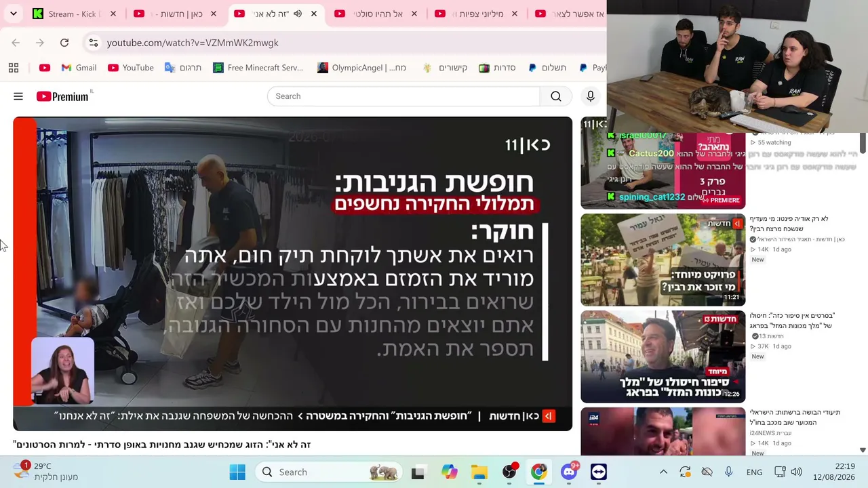
Task: Open OBS Studio from the taskbar
Action: (x=509, y=472)
